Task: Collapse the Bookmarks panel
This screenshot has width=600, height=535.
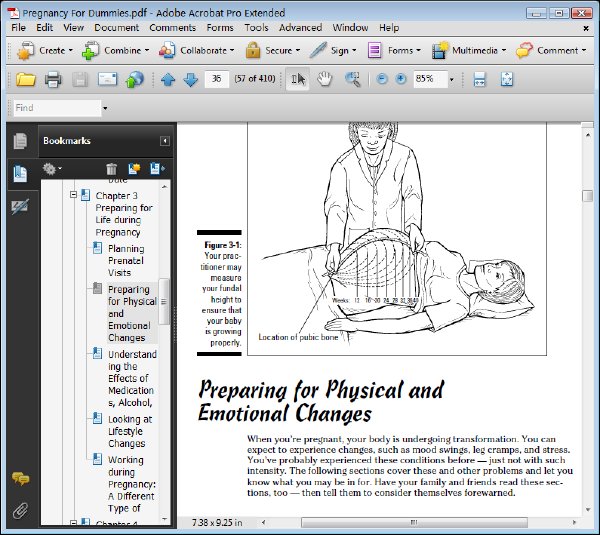Action: (x=165, y=141)
